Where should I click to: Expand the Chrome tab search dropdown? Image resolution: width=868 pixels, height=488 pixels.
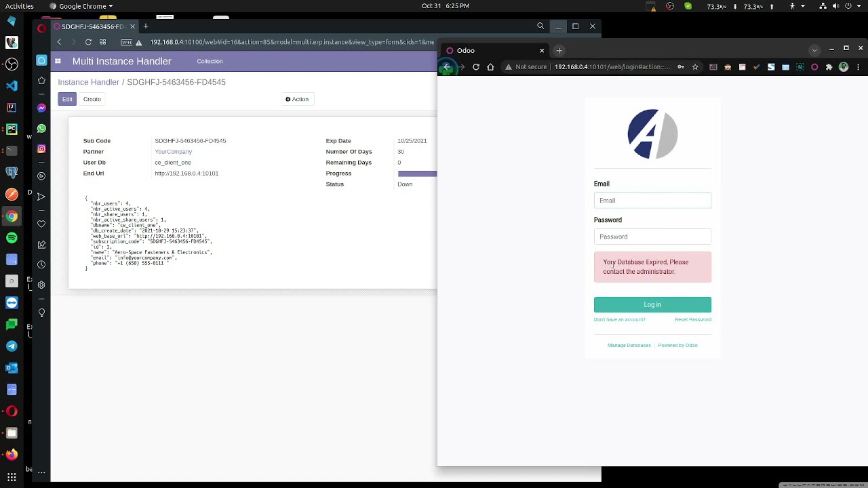[814, 50]
